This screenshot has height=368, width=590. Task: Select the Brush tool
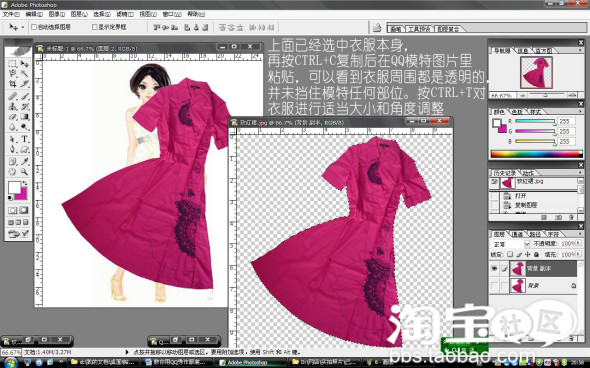pyautogui.click(x=24, y=96)
